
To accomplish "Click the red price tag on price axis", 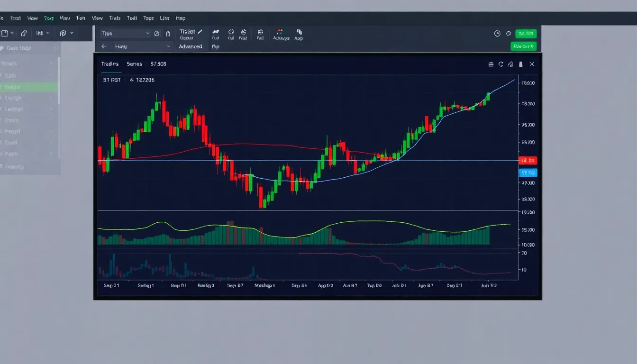I will 528,161.
